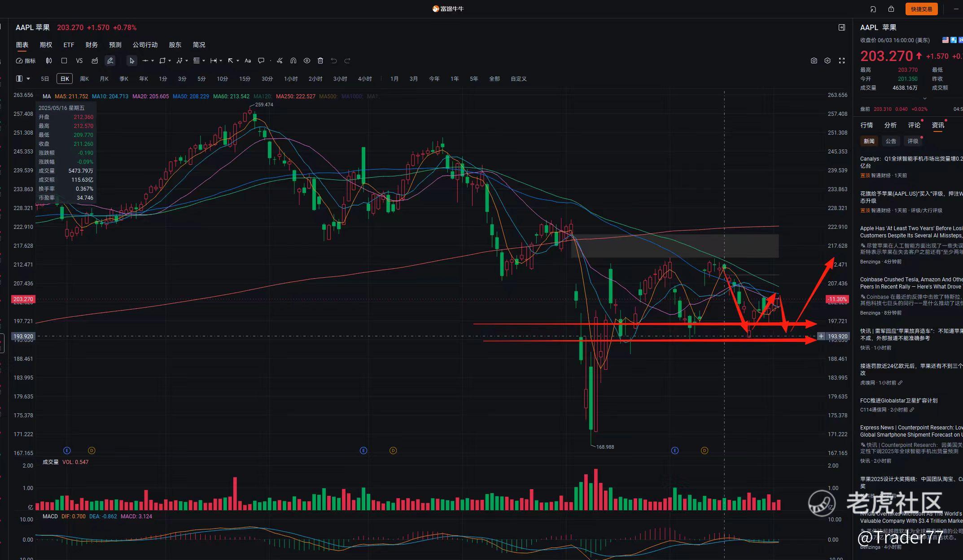Screen dimensions: 963x560
Task: Add a comment bubble annotation
Action: click(261, 61)
